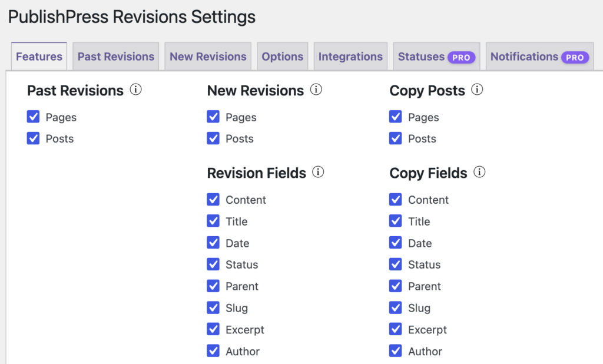This screenshot has width=603, height=364.
Task: Toggle Excerpt checkbox in Copy Fields
Action: pos(395,329)
